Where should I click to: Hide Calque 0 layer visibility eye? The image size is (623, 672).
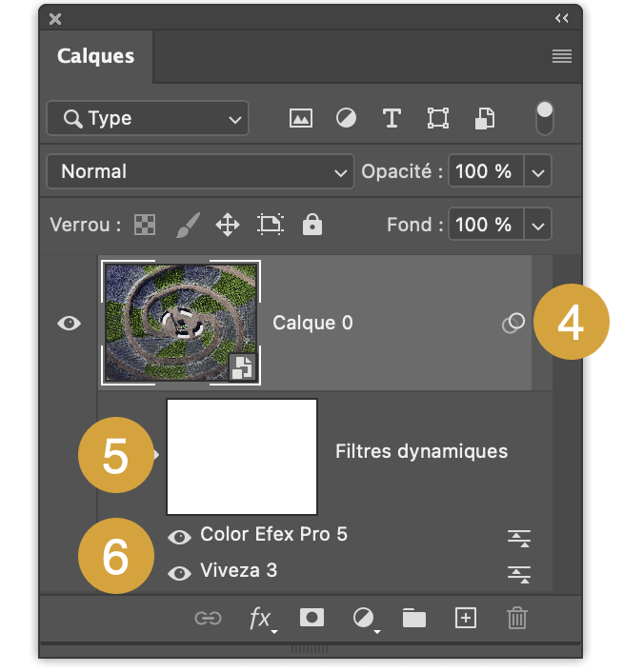point(69,323)
